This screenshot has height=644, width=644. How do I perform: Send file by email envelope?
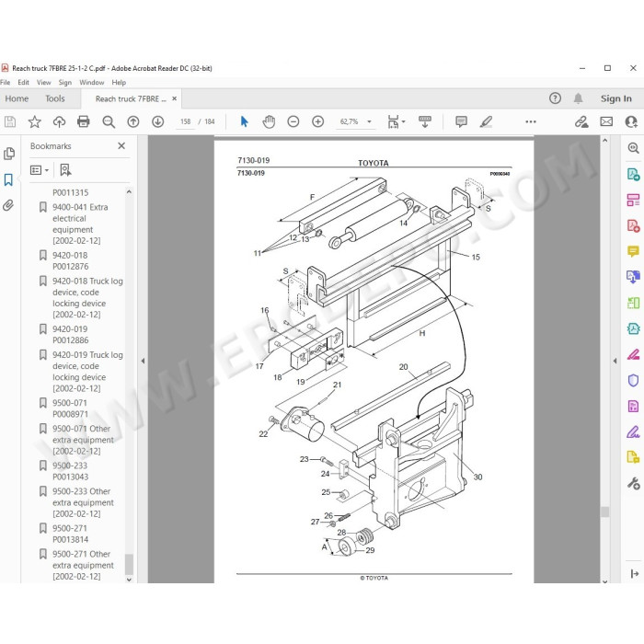point(606,121)
